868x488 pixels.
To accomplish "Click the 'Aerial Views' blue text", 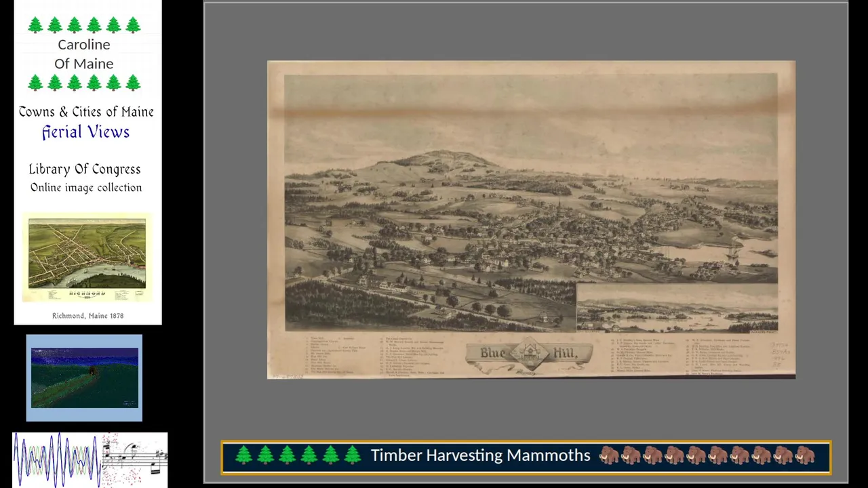I will coord(85,132).
